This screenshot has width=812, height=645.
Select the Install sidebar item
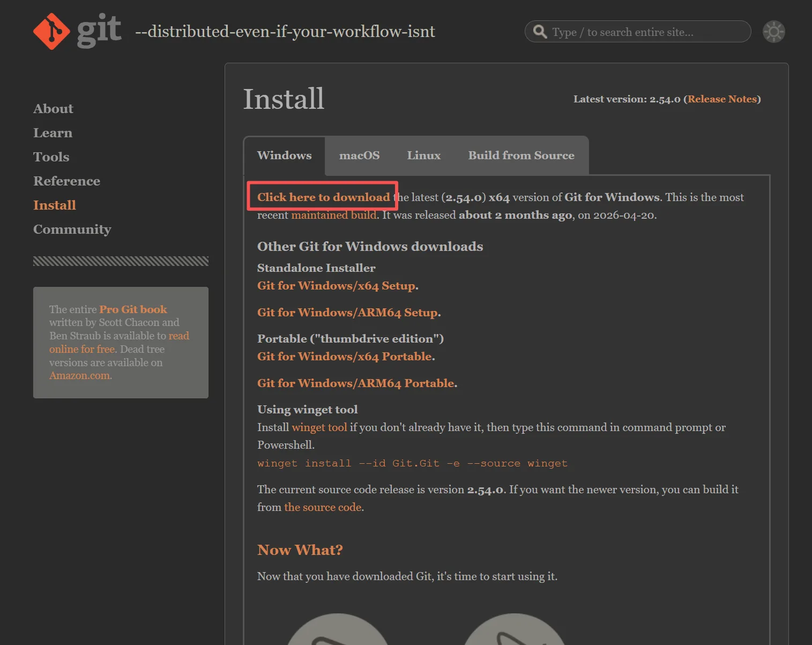pos(55,205)
